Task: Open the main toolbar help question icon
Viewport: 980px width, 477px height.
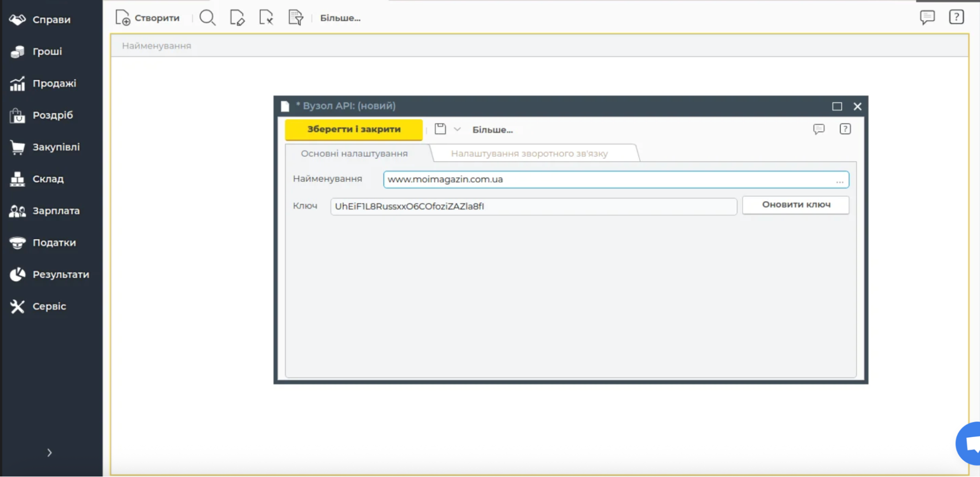Action: (956, 18)
